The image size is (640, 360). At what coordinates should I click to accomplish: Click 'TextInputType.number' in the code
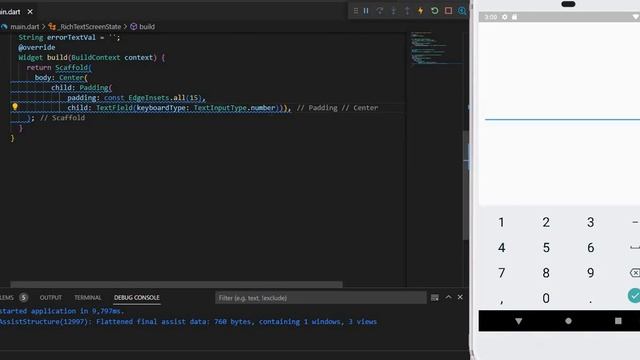235,108
